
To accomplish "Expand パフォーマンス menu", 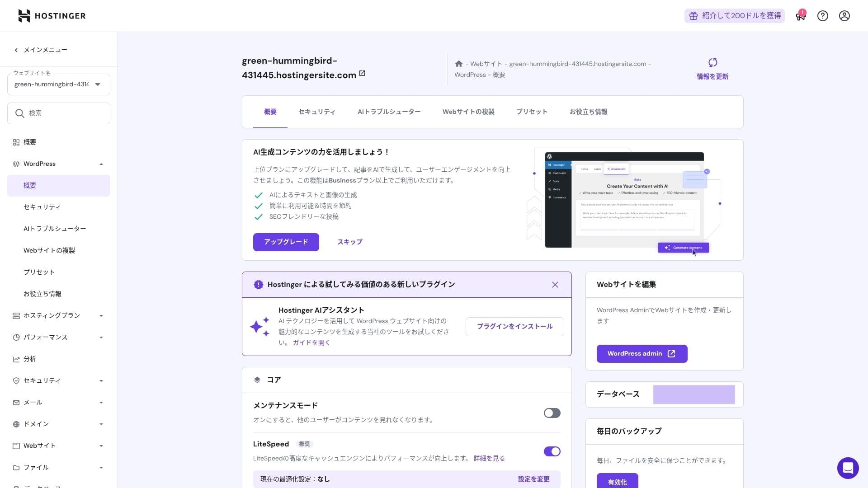I will [x=101, y=338].
